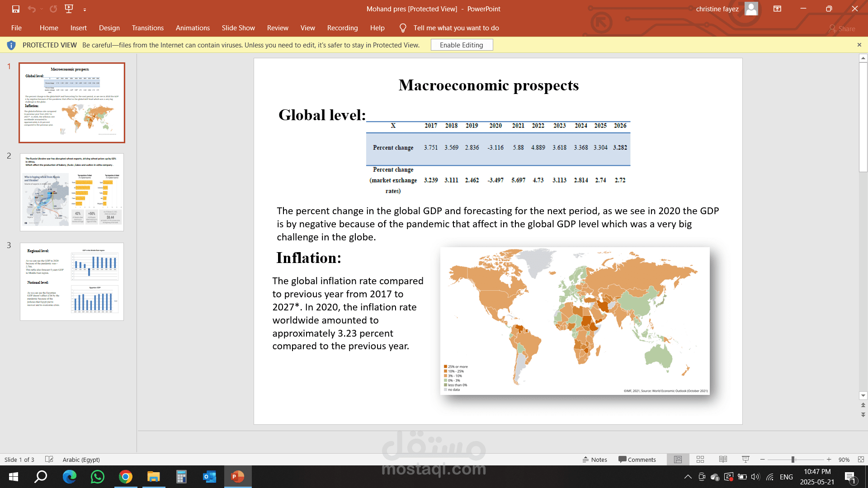The image size is (868, 488).
Task: Click scroll up arrow of slide scrollbar
Action: tap(863, 58)
